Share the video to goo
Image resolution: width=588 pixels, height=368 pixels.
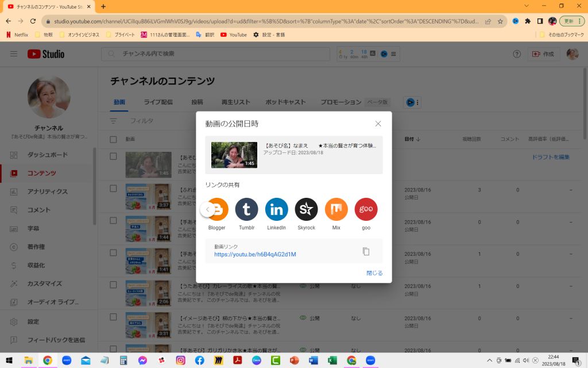(366, 209)
